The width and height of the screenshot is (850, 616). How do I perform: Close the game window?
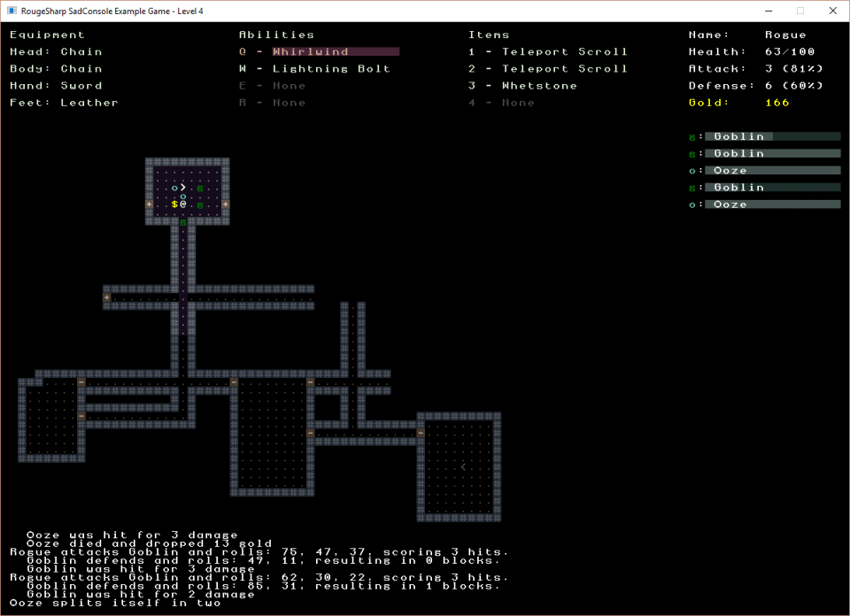point(832,11)
